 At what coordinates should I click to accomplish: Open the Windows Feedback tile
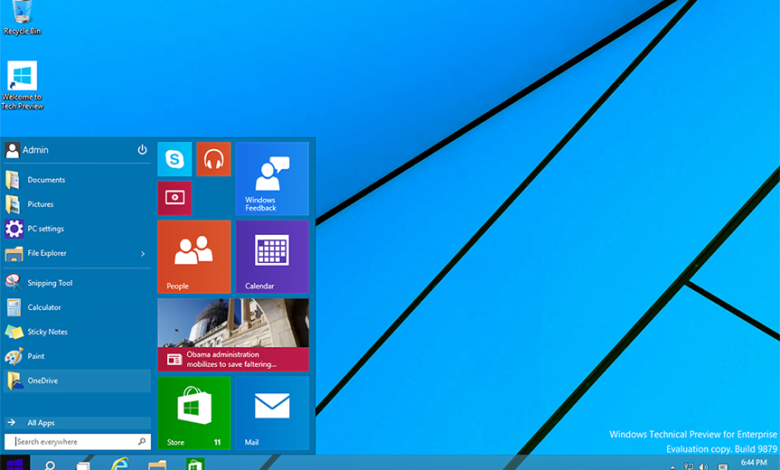pyautogui.click(x=271, y=178)
